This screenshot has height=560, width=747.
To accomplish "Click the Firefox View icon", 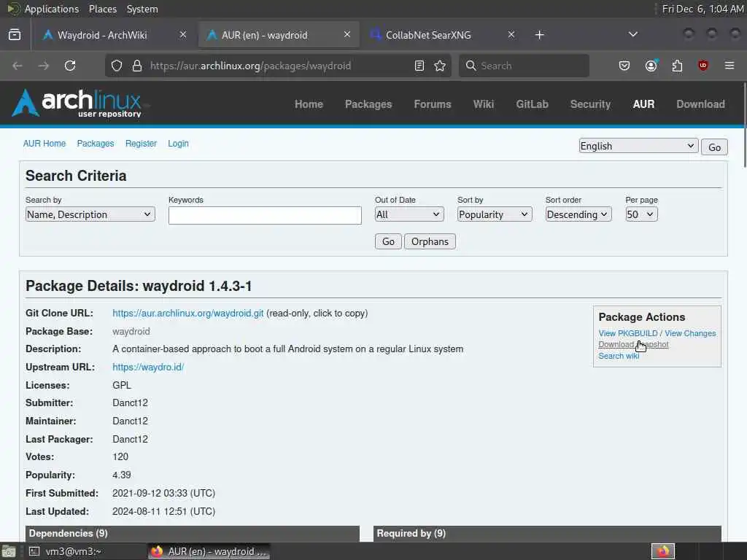I will [15, 35].
